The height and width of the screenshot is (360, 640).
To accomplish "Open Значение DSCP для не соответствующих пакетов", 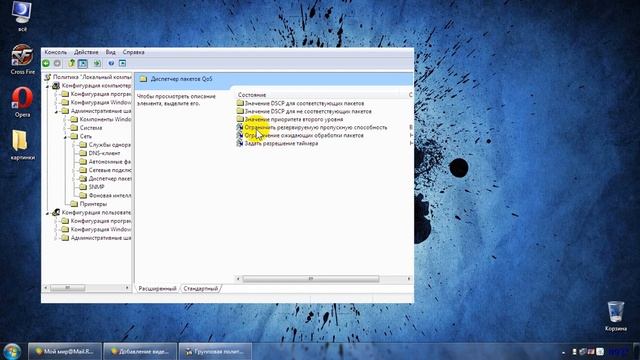I will coord(308,111).
